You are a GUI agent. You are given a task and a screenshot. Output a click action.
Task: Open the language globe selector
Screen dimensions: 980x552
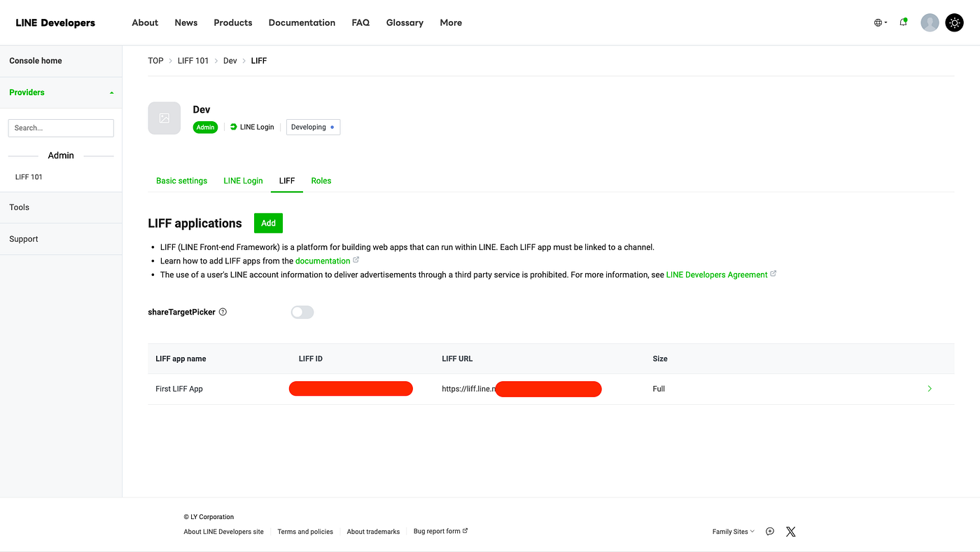[x=880, y=22]
